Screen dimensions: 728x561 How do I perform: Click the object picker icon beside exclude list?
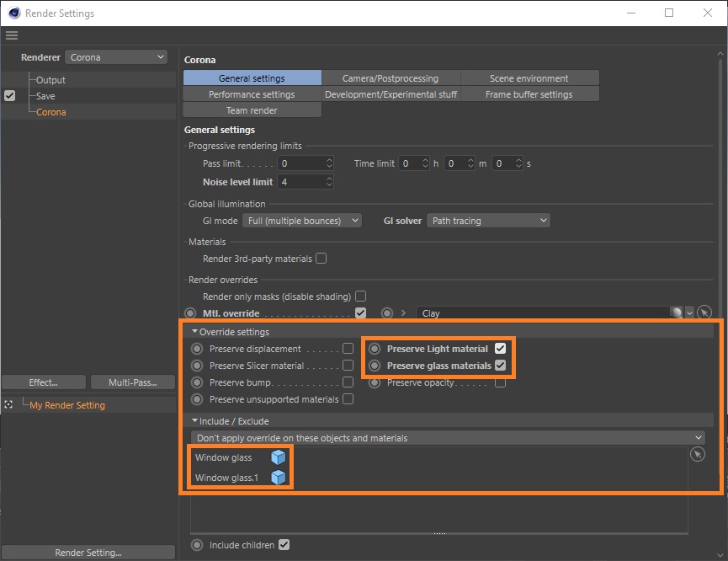697,455
